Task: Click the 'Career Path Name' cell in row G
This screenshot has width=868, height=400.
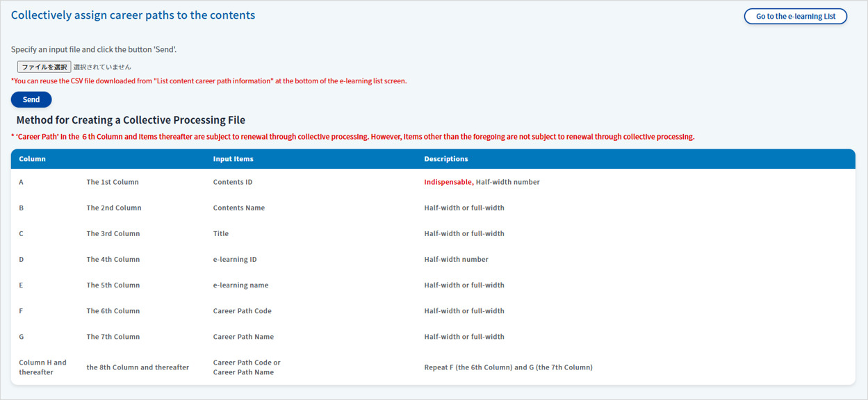Action: [x=243, y=337]
